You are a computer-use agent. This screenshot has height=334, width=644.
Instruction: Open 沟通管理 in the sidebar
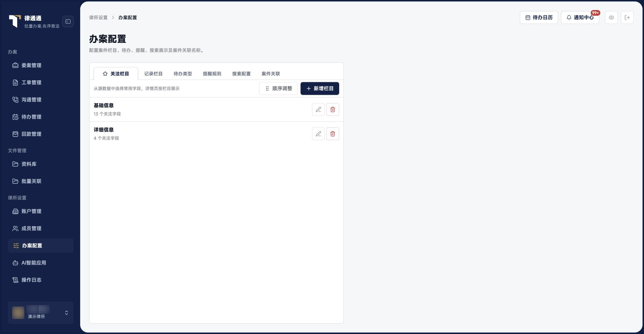pyautogui.click(x=41, y=100)
